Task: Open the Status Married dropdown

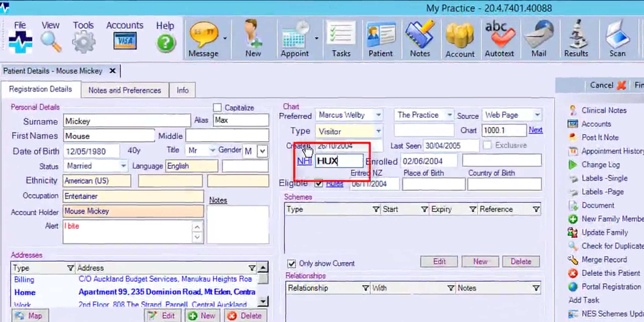Action: coord(123,166)
